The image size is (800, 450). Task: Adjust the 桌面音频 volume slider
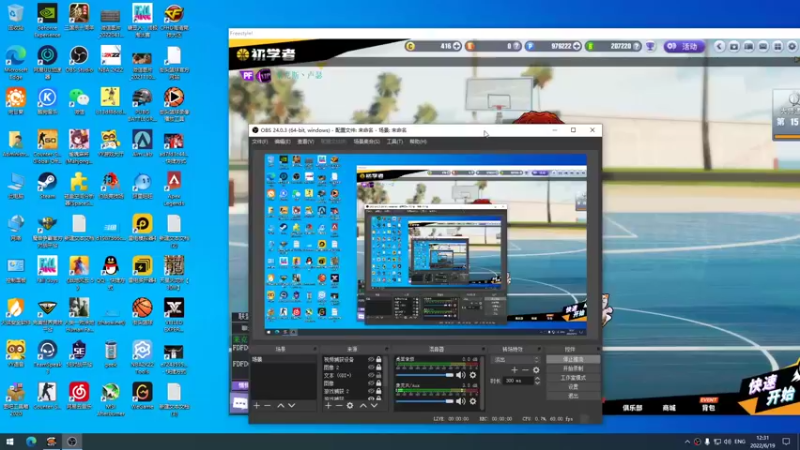pyautogui.click(x=424, y=375)
